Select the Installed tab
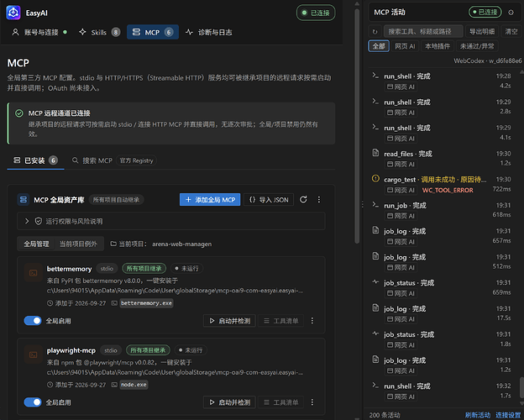 click(x=35, y=160)
